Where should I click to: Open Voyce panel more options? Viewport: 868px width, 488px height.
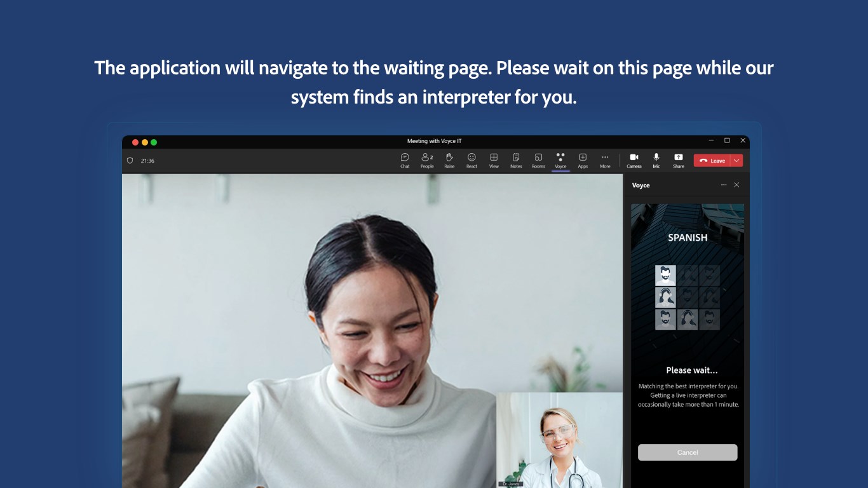[723, 185]
